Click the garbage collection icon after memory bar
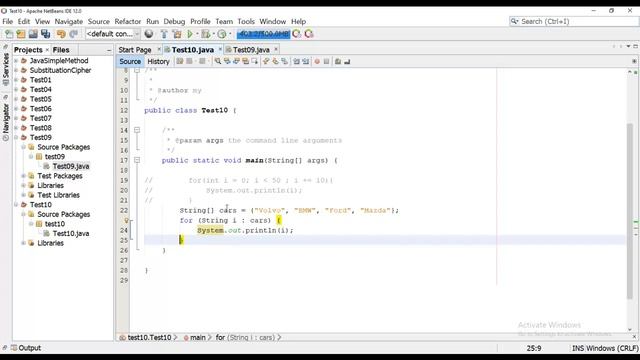 coord(297,34)
